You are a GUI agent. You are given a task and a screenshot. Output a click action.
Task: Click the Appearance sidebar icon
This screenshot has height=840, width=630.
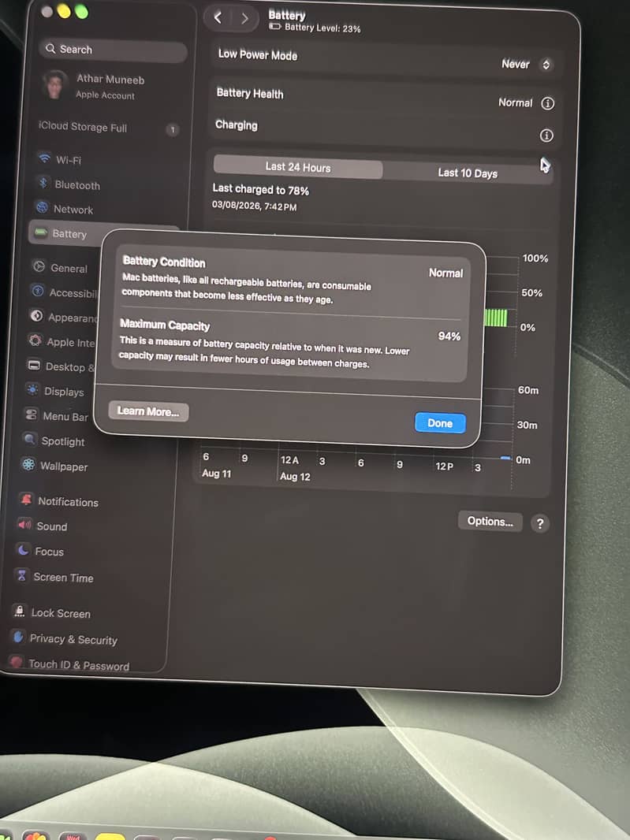click(36, 315)
